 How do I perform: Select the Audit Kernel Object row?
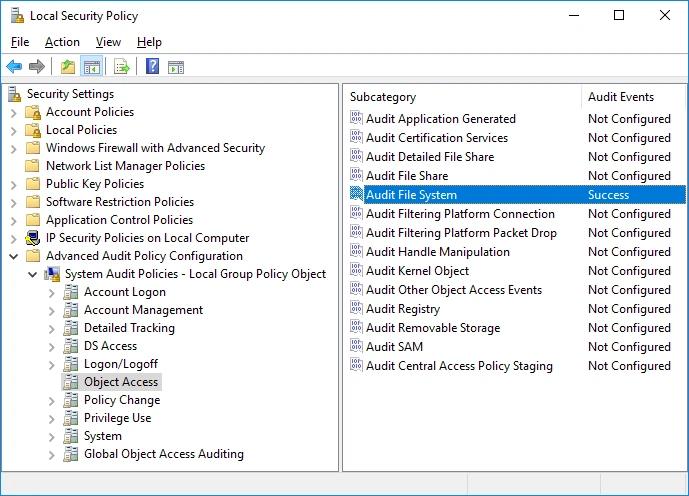pos(417,271)
